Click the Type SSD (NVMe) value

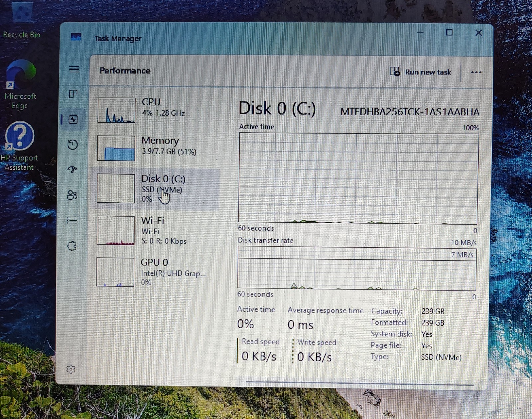(x=441, y=357)
